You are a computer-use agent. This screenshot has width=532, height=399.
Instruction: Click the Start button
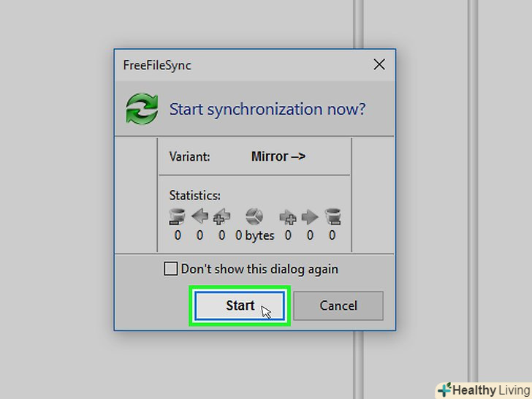[240, 305]
